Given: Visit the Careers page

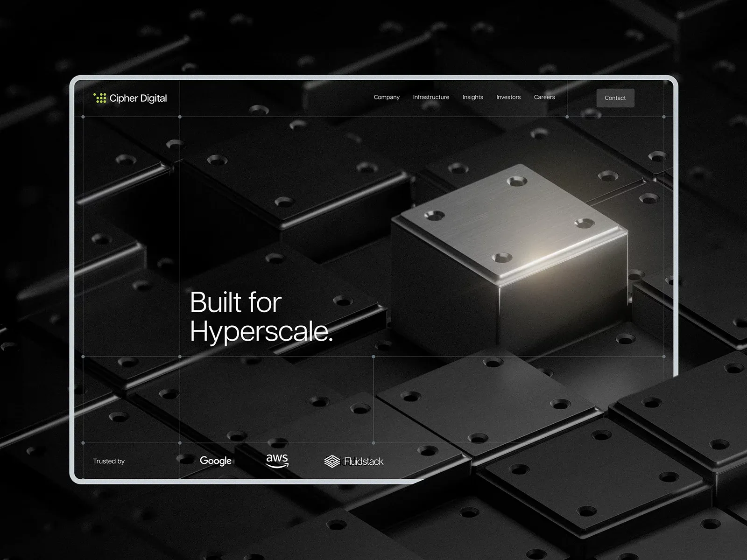Looking at the screenshot, I should click(x=544, y=97).
